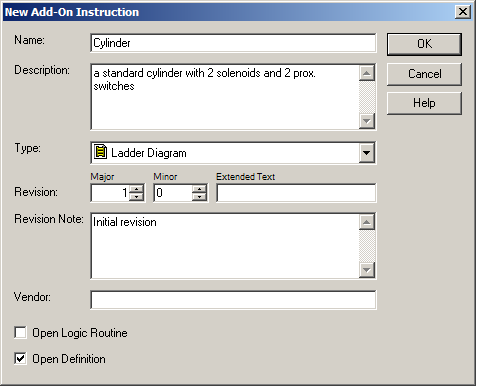The height and width of the screenshot is (387, 477).
Task: Click the Open Definition label text
Action: tap(69, 359)
